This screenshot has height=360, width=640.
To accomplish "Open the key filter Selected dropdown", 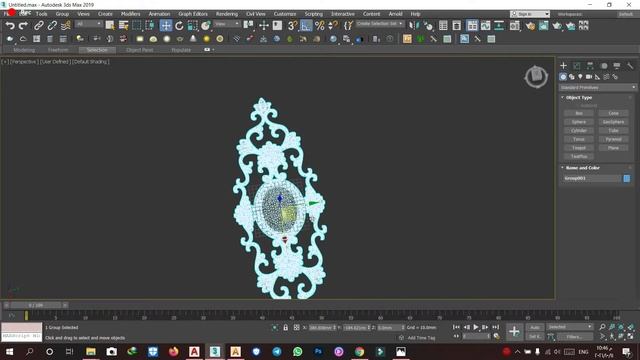I will coord(570,327).
